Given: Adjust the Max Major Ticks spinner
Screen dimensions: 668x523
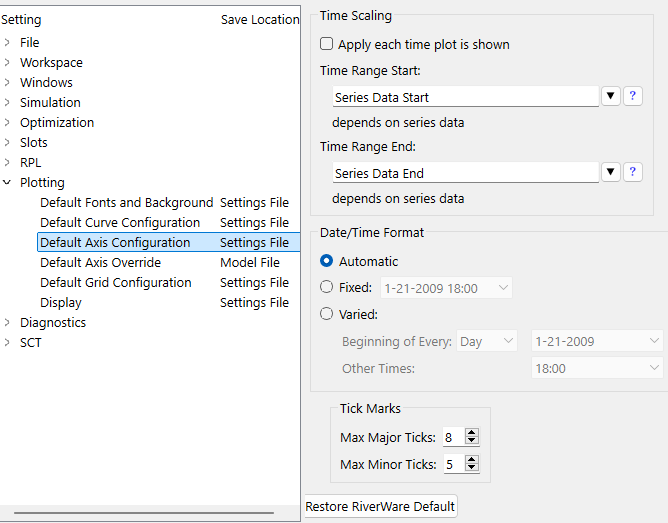Looking at the screenshot, I should [472, 437].
